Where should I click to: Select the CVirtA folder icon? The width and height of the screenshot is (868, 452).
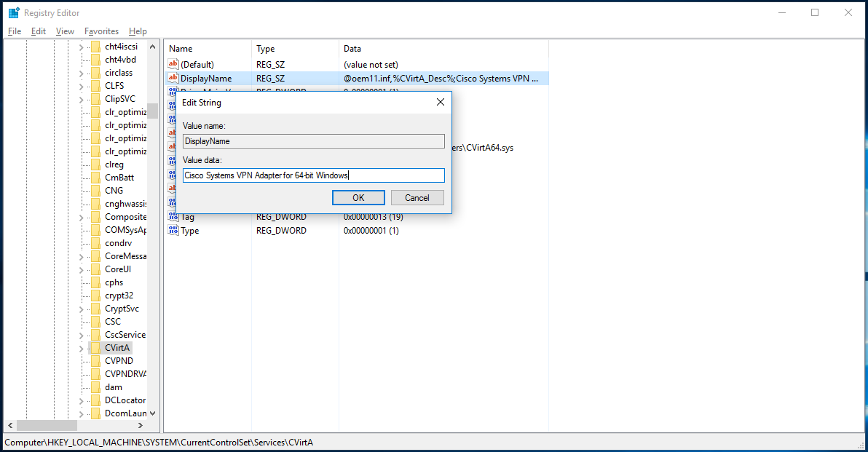click(96, 347)
